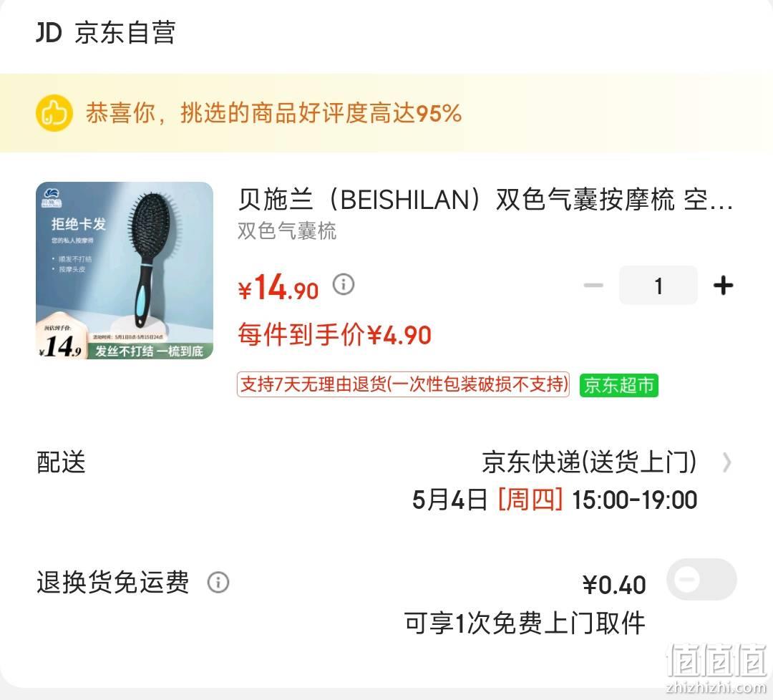Open the 贝施兰 BEISHILAN product title

point(485,200)
